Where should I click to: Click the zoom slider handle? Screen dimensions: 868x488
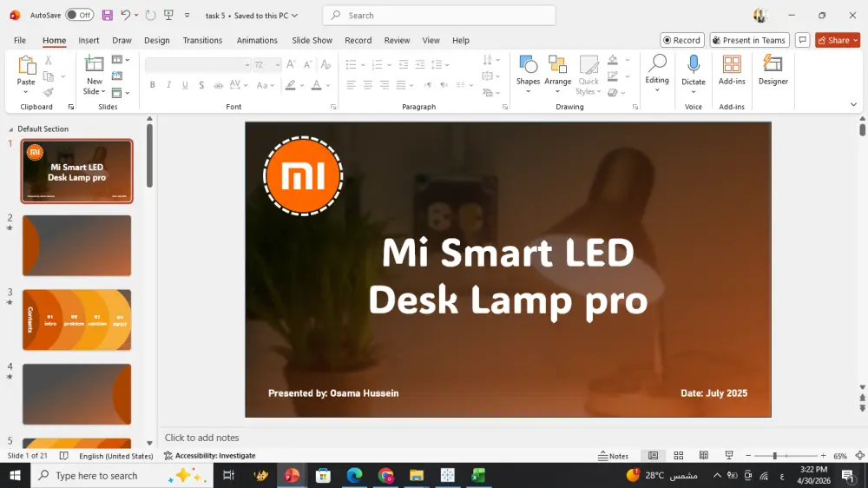coord(775,455)
